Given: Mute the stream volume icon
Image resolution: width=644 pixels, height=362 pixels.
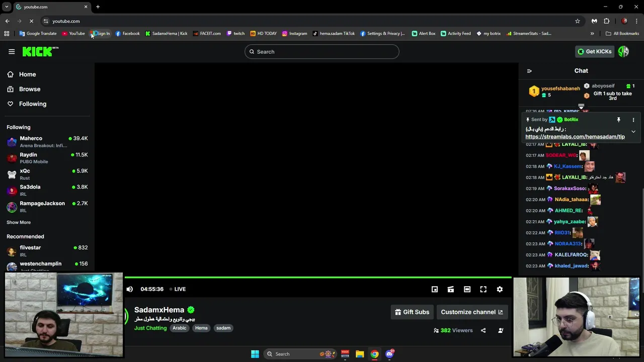Looking at the screenshot, I should tap(130, 289).
